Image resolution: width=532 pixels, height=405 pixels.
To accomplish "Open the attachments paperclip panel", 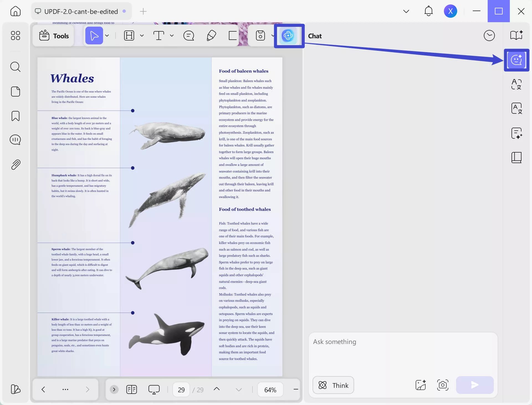I will (x=16, y=165).
